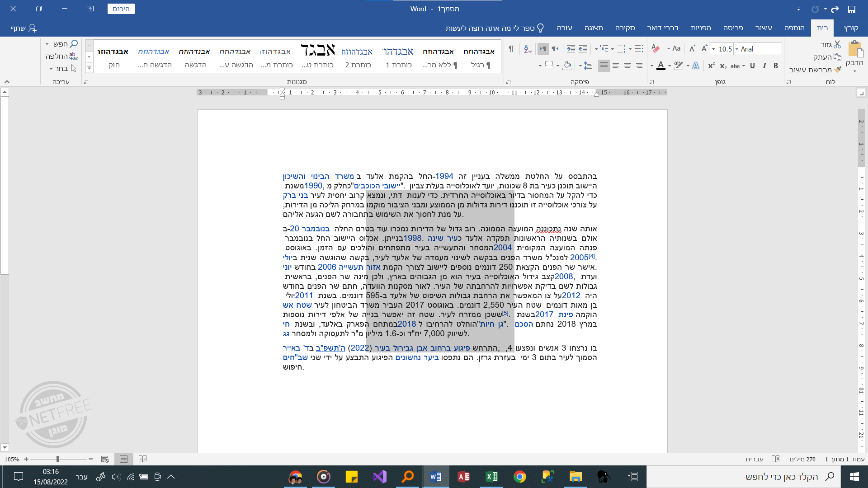Toggle justify paragraph alignment

[x=604, y=66]
